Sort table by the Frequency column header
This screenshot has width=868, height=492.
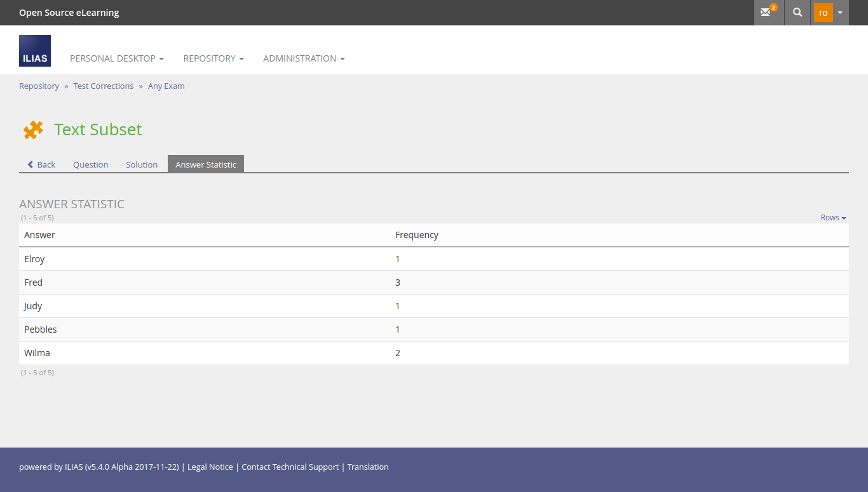coord(417,235)
